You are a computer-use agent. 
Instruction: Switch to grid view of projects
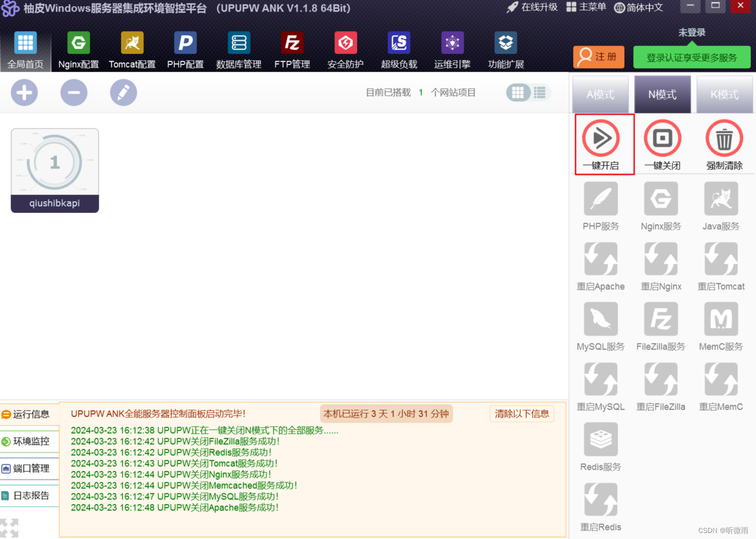(518, 92)
